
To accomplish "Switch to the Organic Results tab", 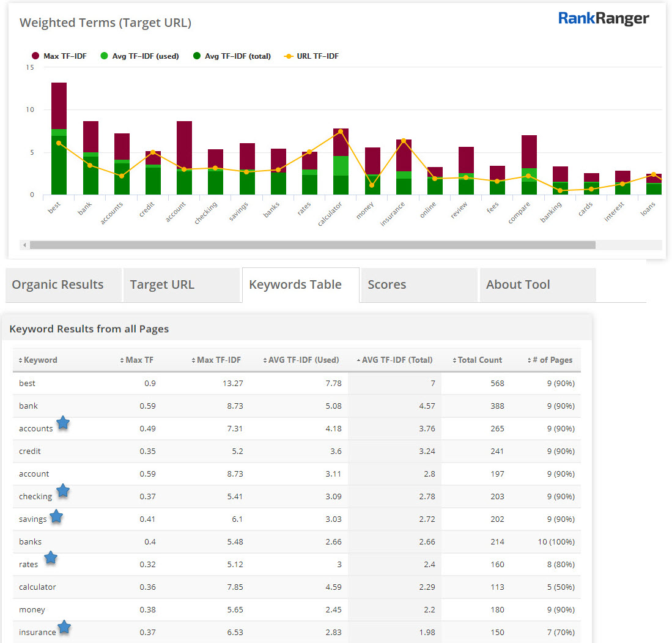I will [x=58, y=284].
